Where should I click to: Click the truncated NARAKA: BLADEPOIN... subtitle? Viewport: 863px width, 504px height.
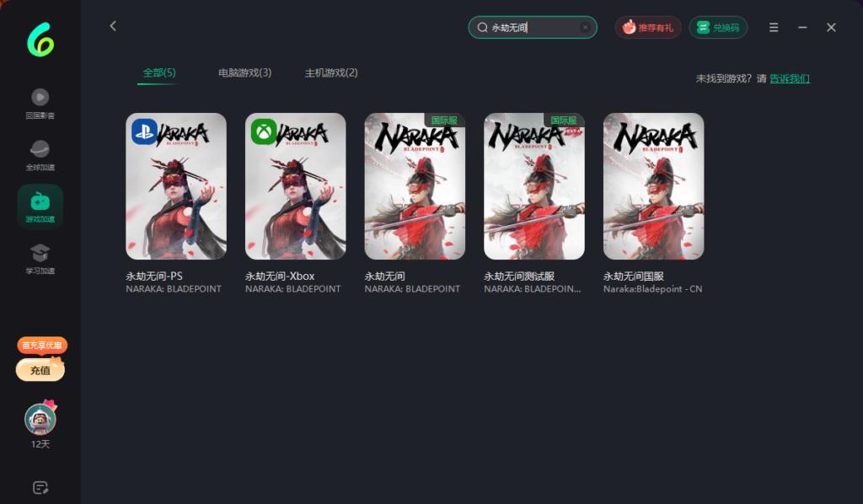533,289
